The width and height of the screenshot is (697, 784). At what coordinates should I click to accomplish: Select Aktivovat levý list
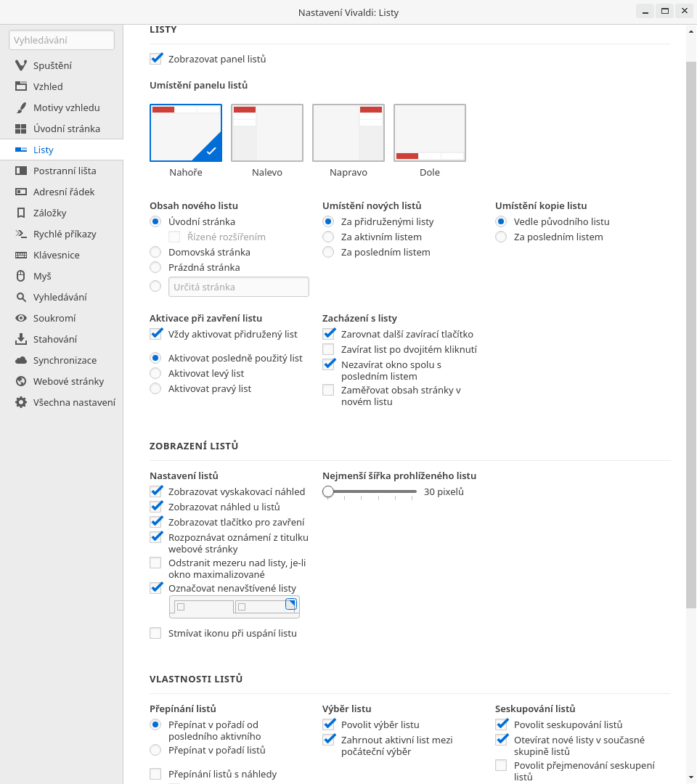(x=155, y=373)
